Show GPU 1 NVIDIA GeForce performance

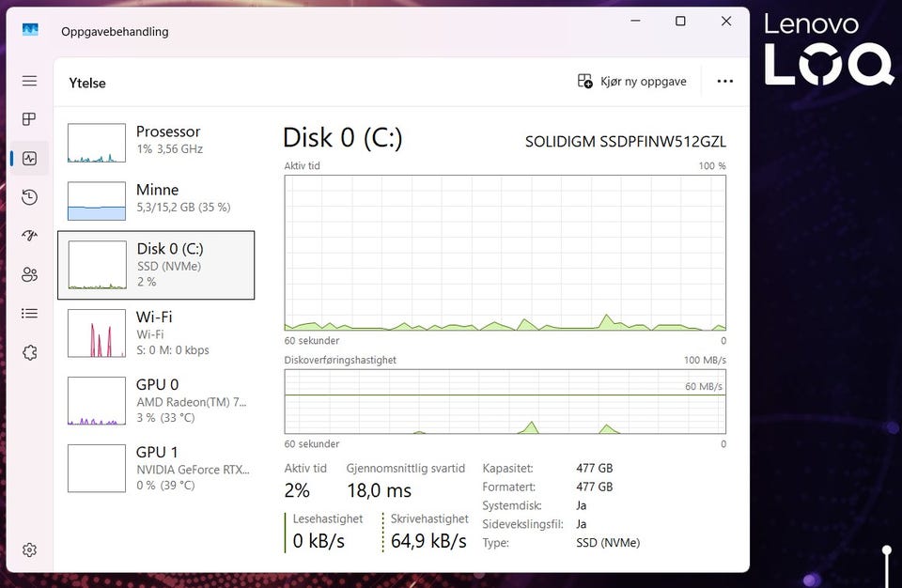pyautogui.click(x=156, y=469)
